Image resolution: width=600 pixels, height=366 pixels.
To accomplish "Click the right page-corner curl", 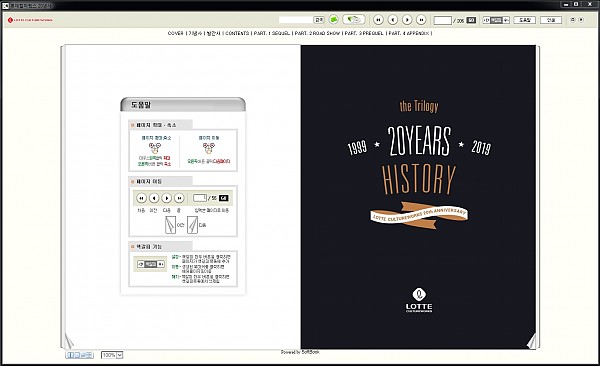I will (532, 341).
